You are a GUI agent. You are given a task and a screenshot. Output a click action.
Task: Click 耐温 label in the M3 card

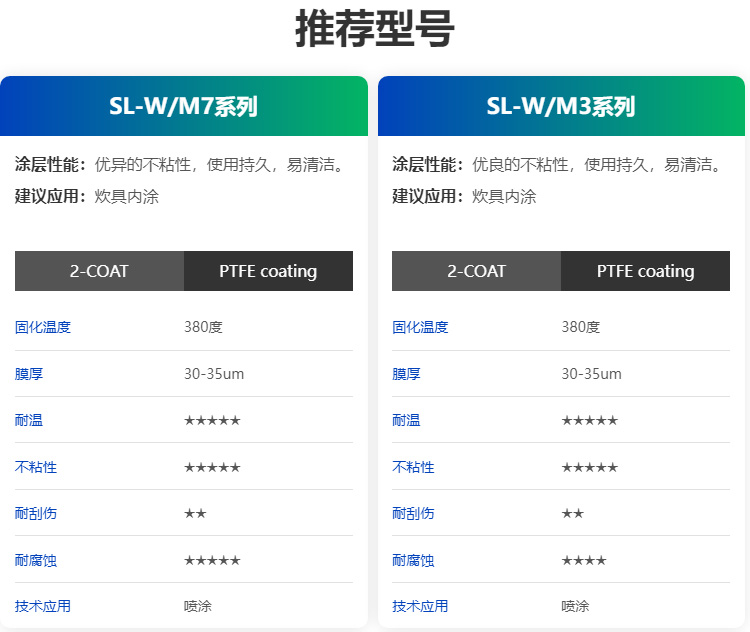point(406,420)
